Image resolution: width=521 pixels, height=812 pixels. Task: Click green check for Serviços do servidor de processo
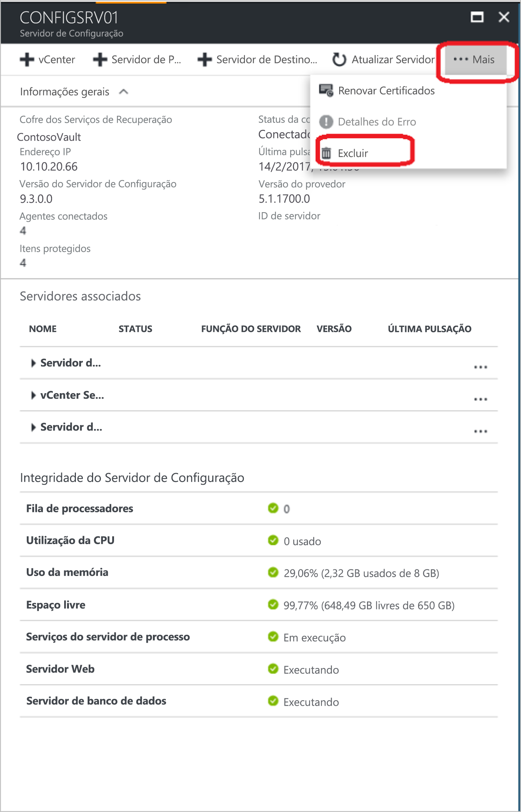[273, 636]
